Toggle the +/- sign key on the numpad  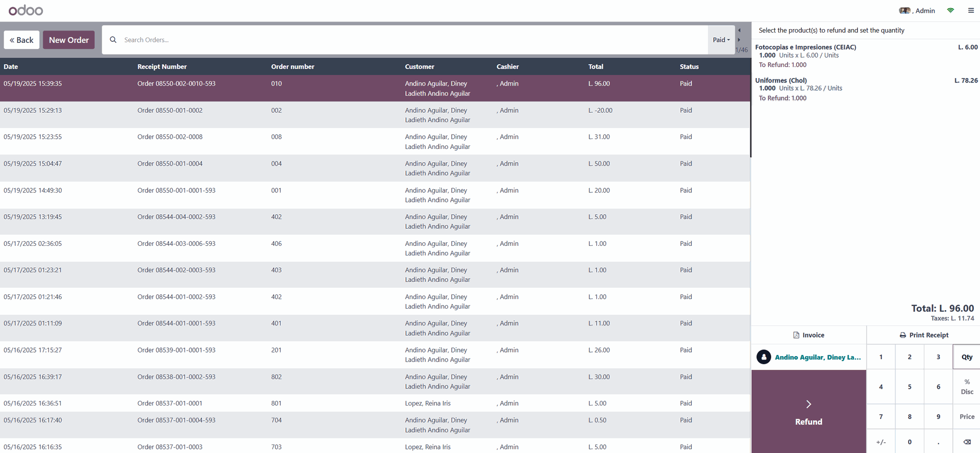point(880,442)
